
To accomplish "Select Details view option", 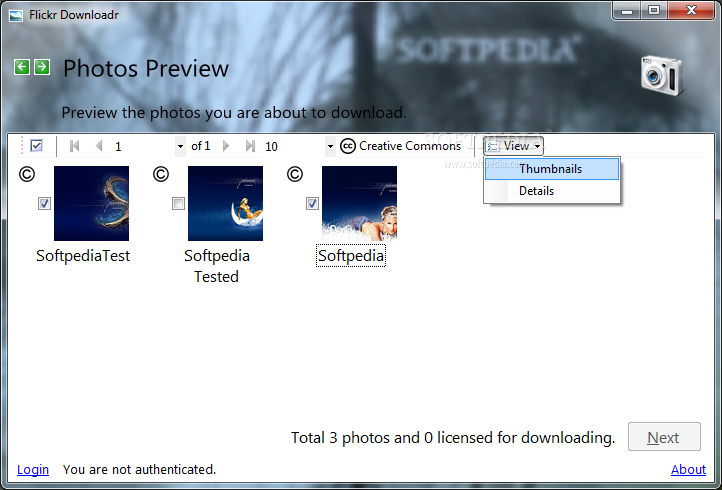I will pos(552,191).
